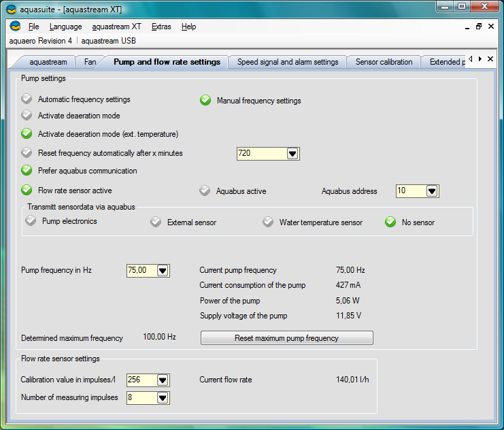Open the 720 minutes dropdown
The image size is (504, 430).
click(292, 154)
